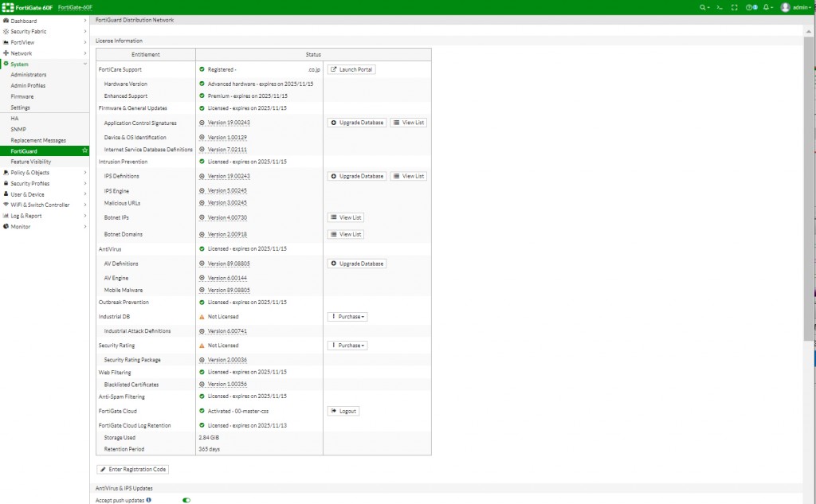
Task: Expand the Network menu chevron
Action: [84, 53]
